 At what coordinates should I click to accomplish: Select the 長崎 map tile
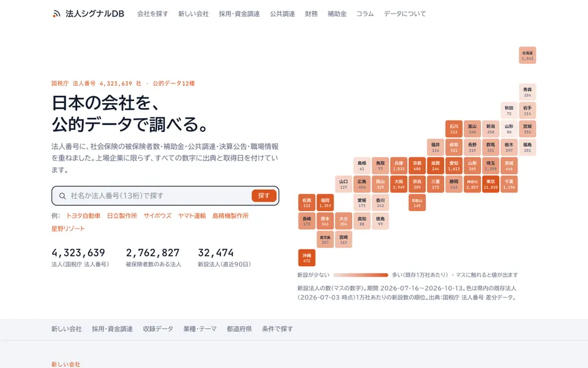tap(307, 221)
